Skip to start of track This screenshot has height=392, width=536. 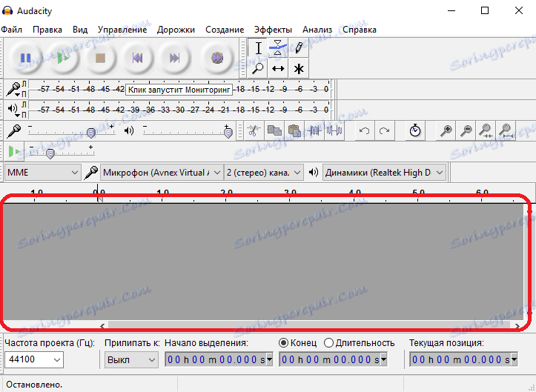(x=137, y=58)
